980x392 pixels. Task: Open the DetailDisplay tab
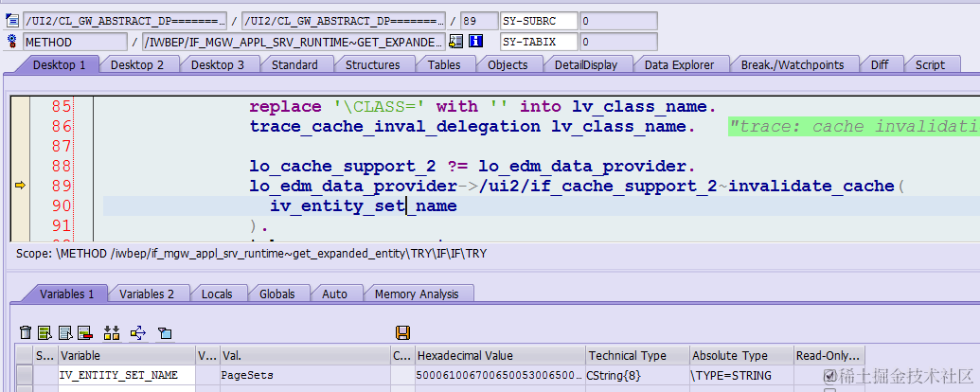[x=585, y=64]
